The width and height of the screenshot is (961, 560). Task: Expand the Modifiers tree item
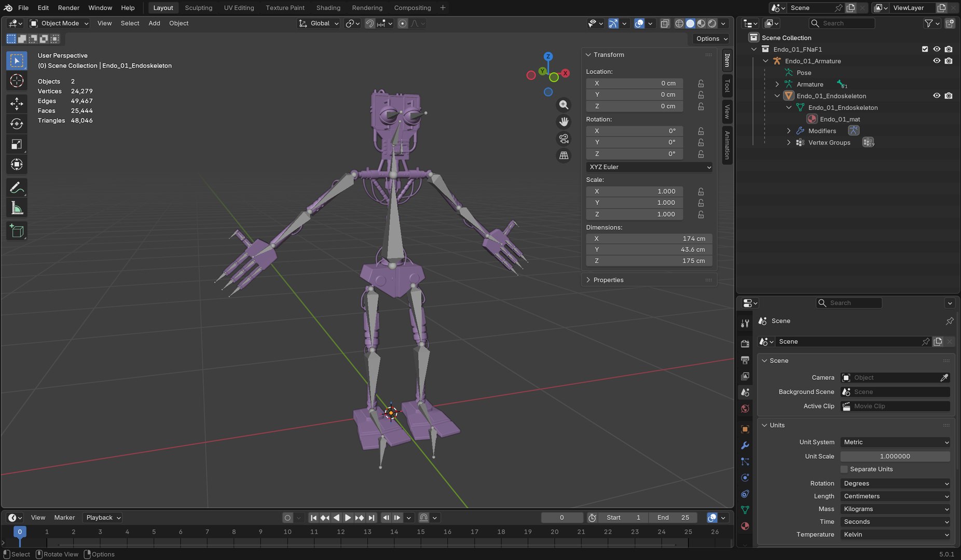coord(789,131)
